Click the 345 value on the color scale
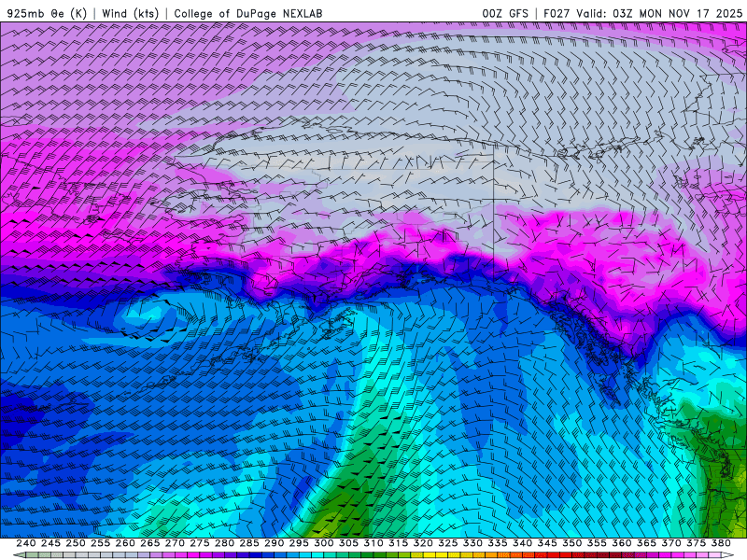This screenshot has width=747, height=560. click(x=547, y=543)
